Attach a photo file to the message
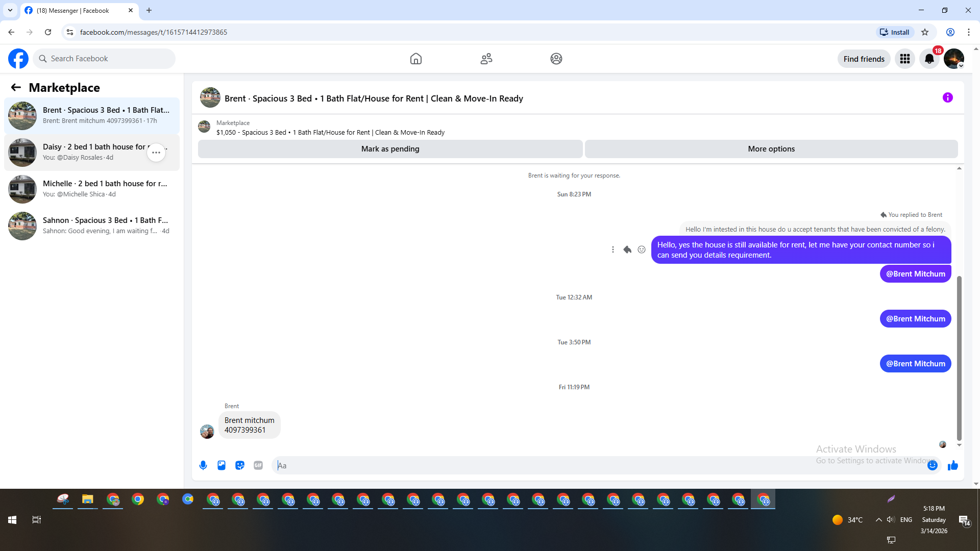 [222, 465]
